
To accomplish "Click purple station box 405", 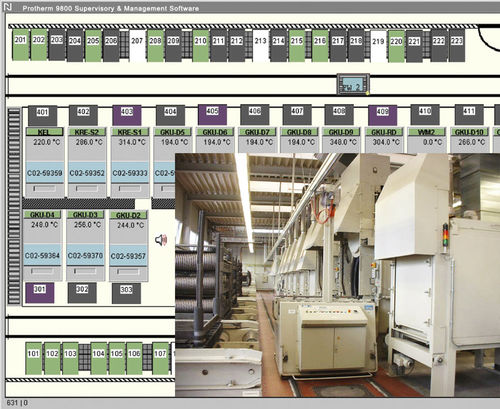I will pyautogui.click(x=212, y=114).
